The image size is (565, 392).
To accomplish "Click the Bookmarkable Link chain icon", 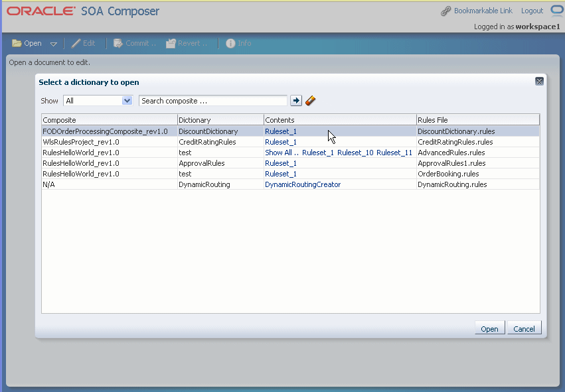I will pos(445,11).
